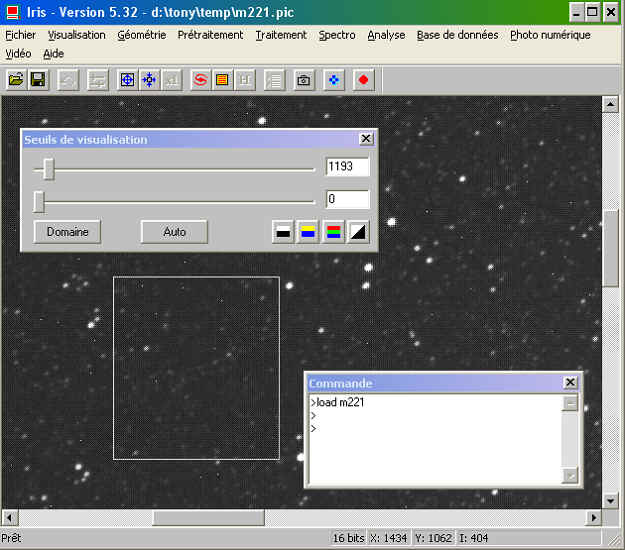Click the greyed x1 zoom icon
The height and width of the screenshot is (550, 625).
tap(172, 80)
